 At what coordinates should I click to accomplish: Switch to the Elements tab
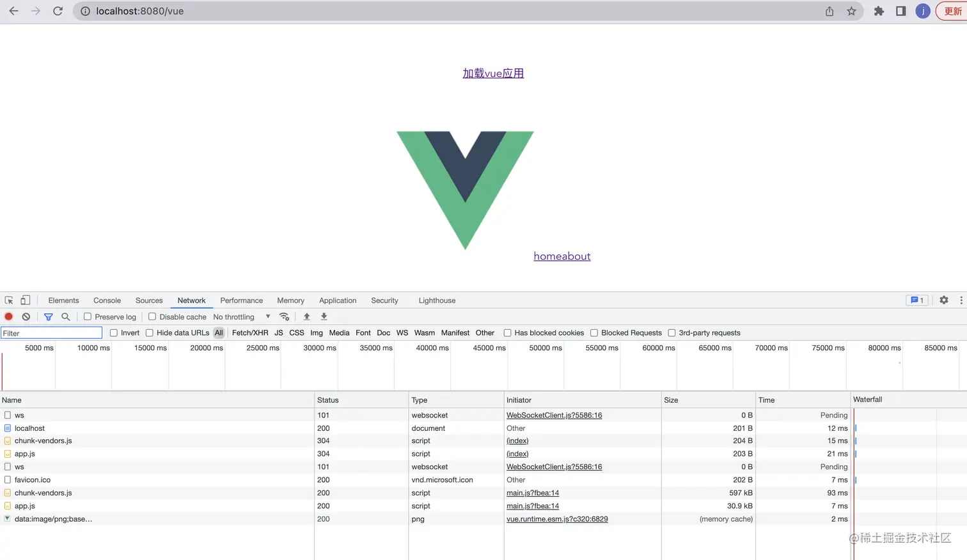pos(63,300)
